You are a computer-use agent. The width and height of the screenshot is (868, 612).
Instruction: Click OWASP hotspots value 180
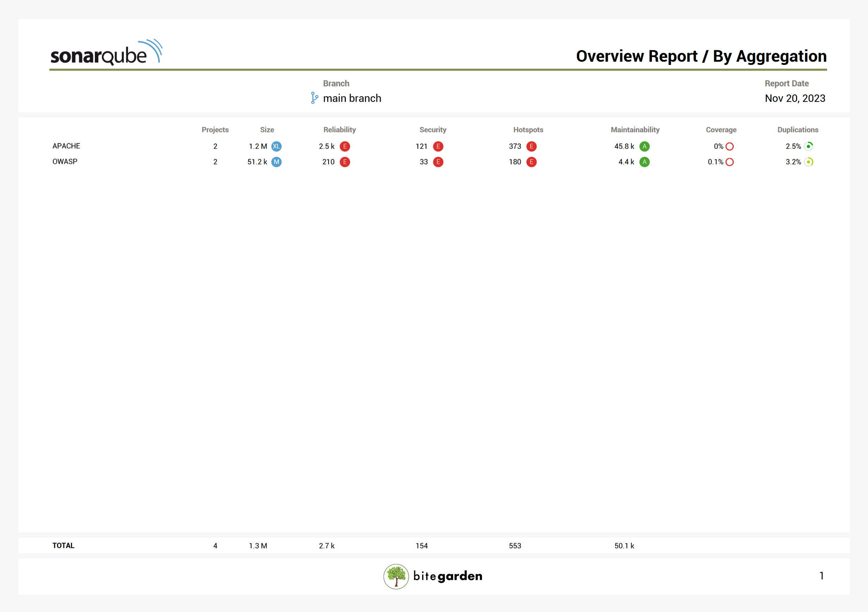coord(515,162)
